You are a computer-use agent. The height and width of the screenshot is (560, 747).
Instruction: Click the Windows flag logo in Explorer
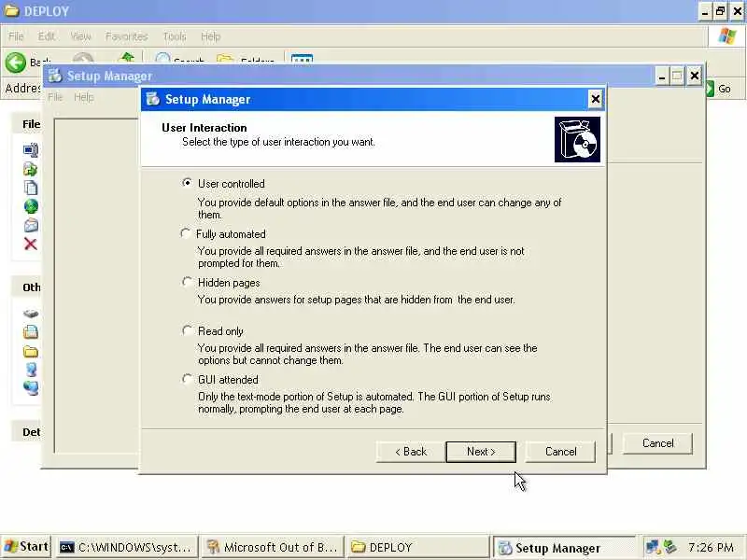click(727, 35)
